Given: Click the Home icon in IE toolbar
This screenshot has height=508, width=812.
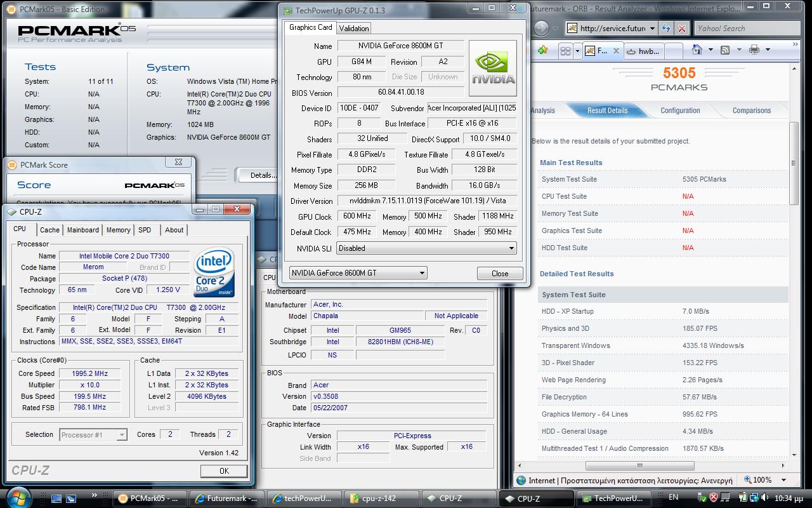Looking at the screenshot, I should pos(697,50).
